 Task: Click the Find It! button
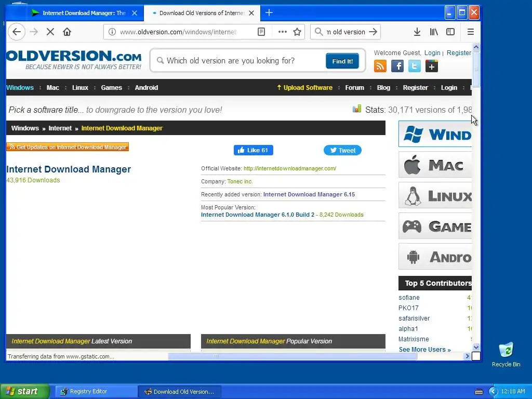click(x=342, y=61)
